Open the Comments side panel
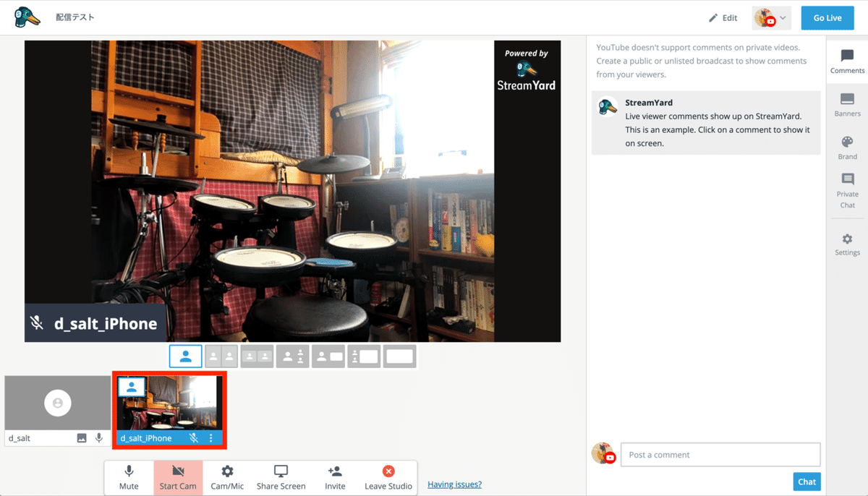Image resolution: width=868 pixels, height=496 pixels. coord(847,61)
